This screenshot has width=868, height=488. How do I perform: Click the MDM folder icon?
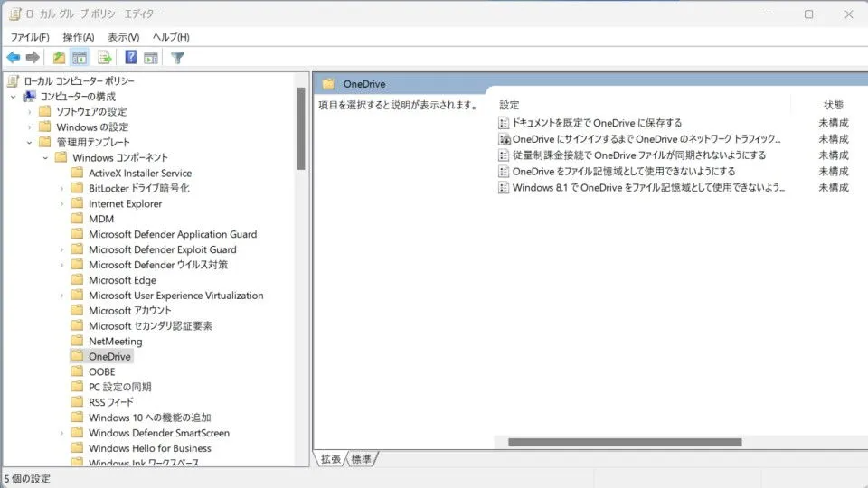click(78, 219)
